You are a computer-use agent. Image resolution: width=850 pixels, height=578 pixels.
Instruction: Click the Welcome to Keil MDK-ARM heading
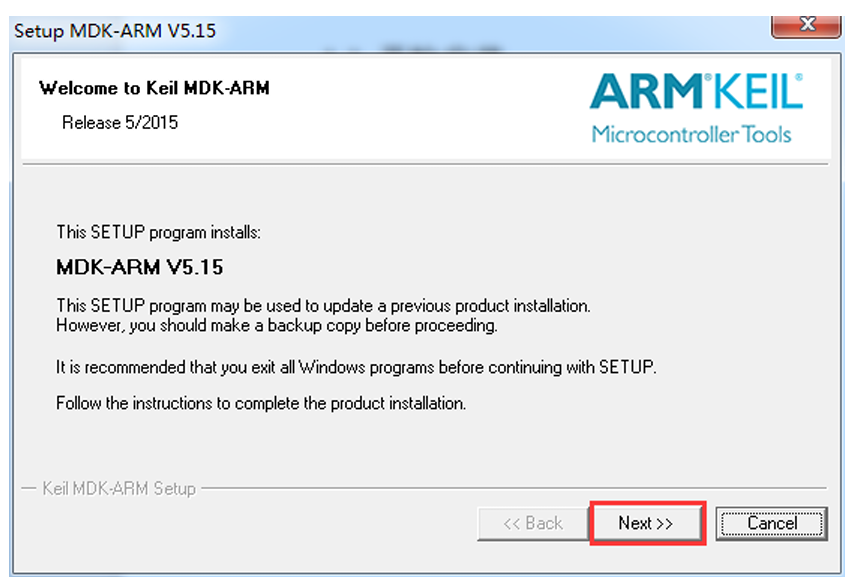154,88
